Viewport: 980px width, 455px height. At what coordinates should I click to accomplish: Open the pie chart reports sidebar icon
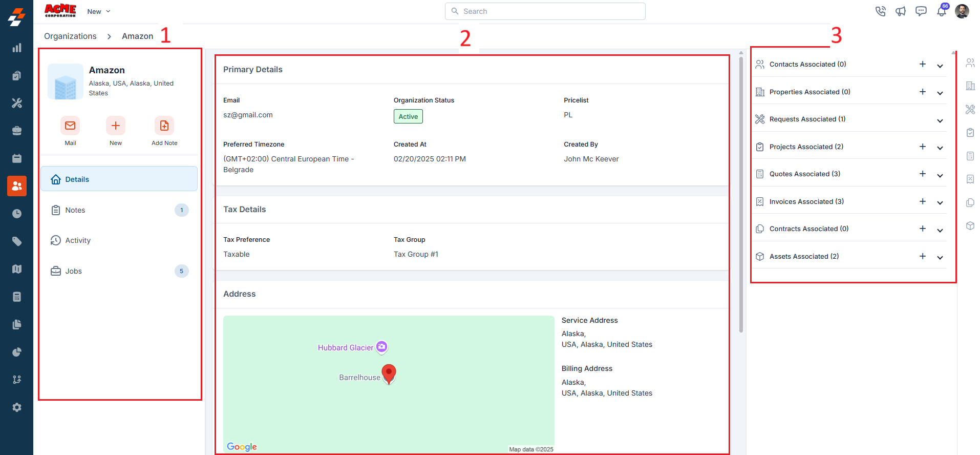point(17,352)
